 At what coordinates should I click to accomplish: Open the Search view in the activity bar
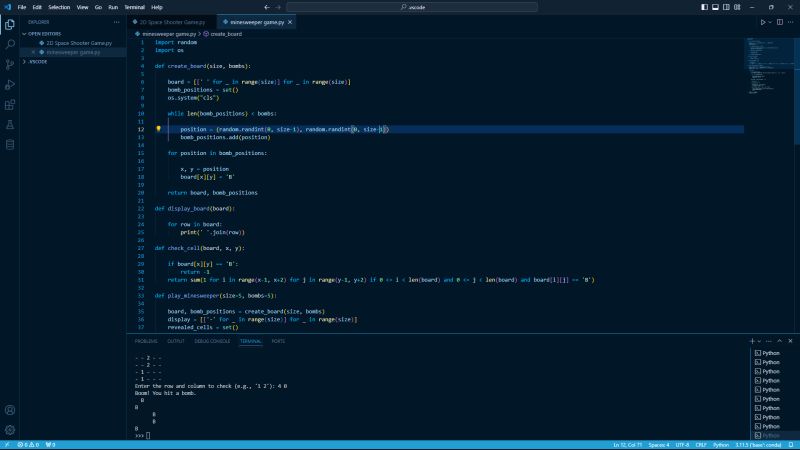pyautogui.click(x=10, y=44)
